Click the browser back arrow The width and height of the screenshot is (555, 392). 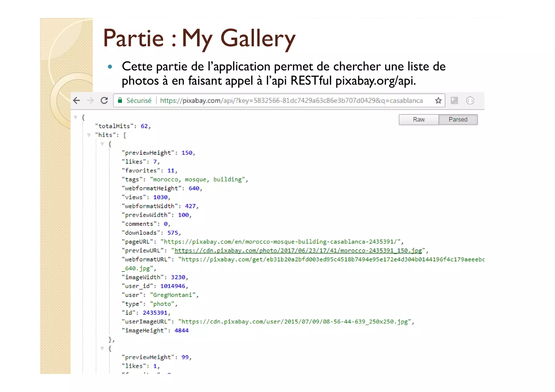pos(77,101)
